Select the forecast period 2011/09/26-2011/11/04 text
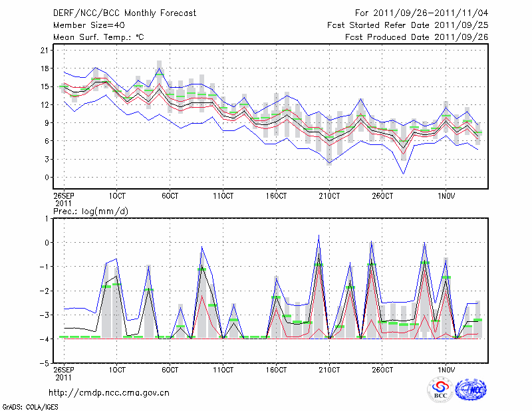Screen dimensions: 532x411 point(422,13)
